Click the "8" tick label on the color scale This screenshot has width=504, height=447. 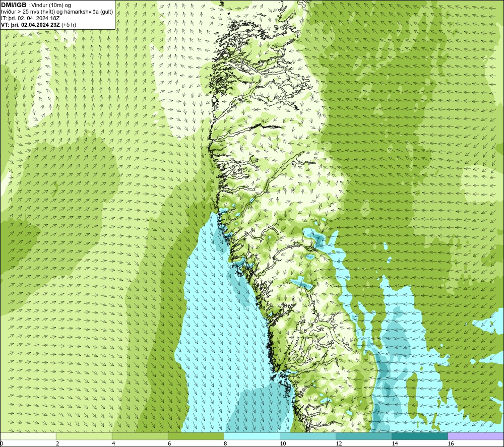(225, 444)
